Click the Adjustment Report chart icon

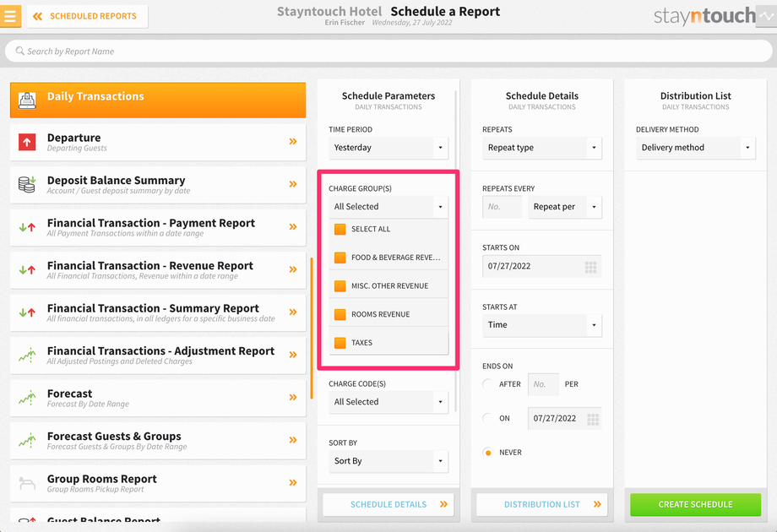tap(27, 356)
